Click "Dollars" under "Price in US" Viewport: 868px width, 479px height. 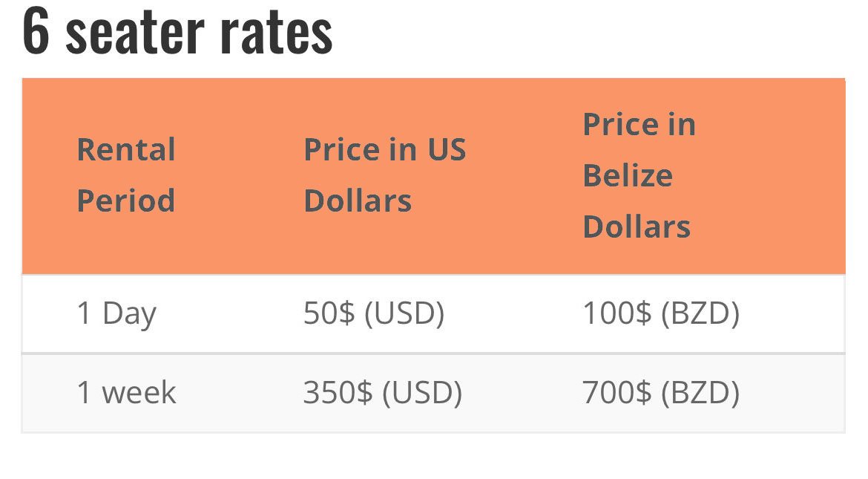click(x=358, y=201)
